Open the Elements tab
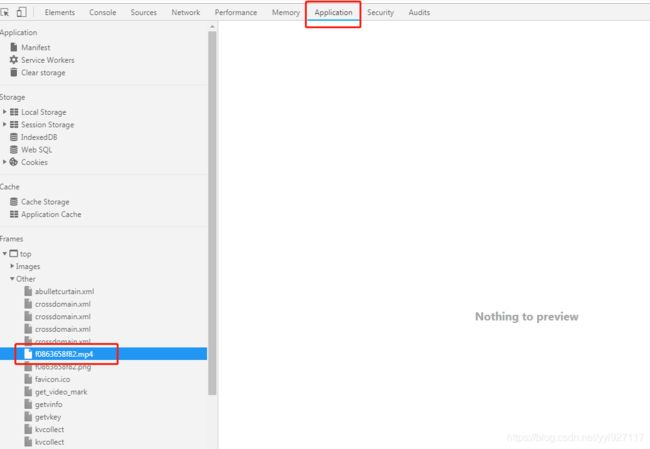 tap(60, 12)
